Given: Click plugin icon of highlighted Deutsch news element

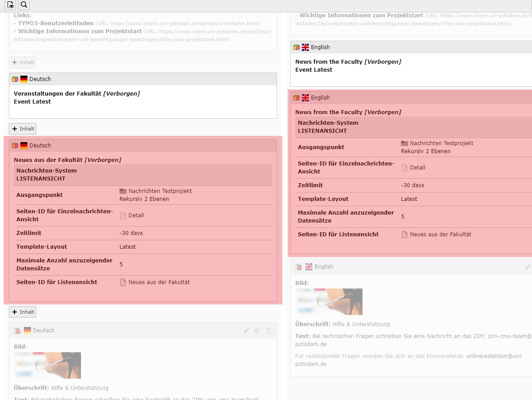Looking at the screenshot, I should (15, 146).
